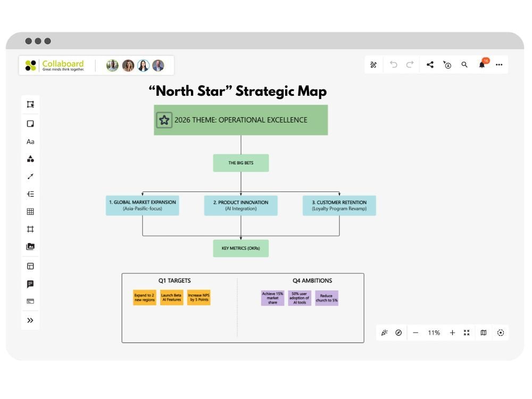
Task: Select the sticky note tool
Action: (30, 123)
